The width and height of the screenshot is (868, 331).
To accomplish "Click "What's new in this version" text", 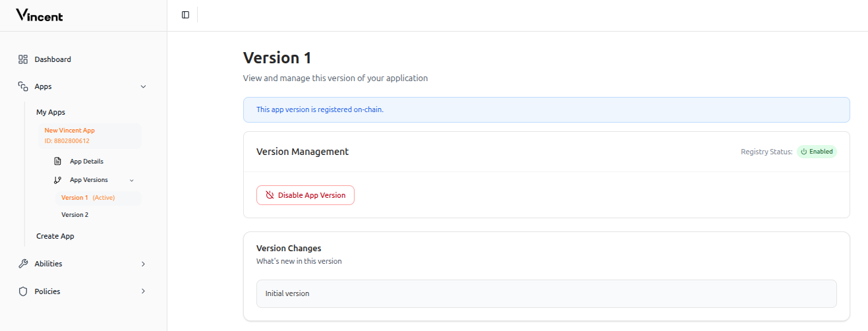I will point(299,261).
